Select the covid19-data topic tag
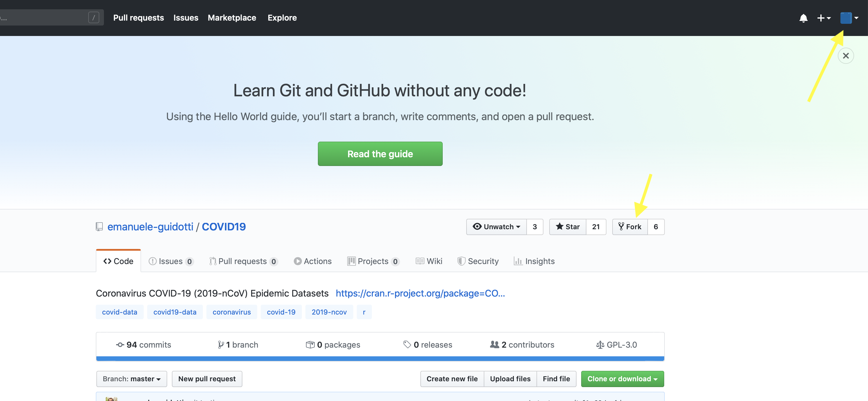 [x=174, y=312]
